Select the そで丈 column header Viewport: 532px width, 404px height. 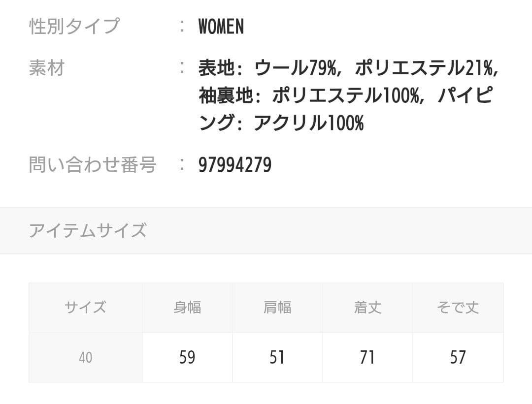pyautogui.click(x=458, y=308)
